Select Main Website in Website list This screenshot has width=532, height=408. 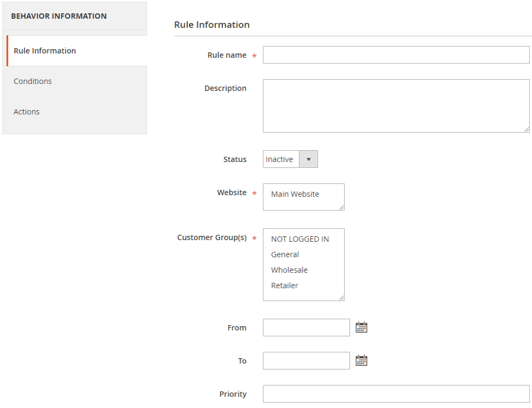pos(295,194)
